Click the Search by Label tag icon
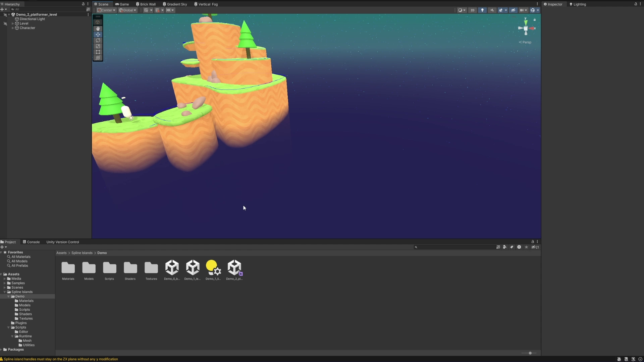Image resolution: width=644 pixels, height=362 pixels. [x=512, y=247]
